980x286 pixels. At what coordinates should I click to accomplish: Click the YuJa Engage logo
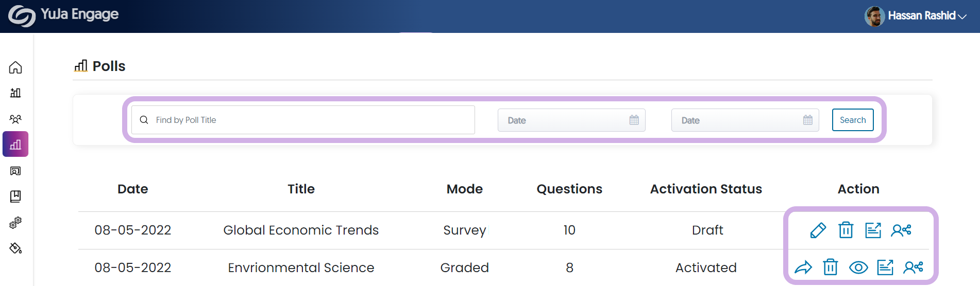(x=63, y=15)
